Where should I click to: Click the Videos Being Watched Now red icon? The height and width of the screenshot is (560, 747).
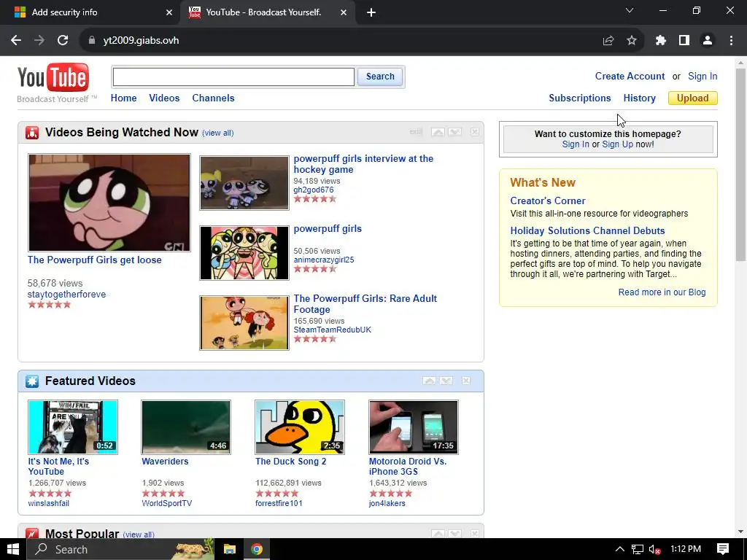tap(32, 133)
